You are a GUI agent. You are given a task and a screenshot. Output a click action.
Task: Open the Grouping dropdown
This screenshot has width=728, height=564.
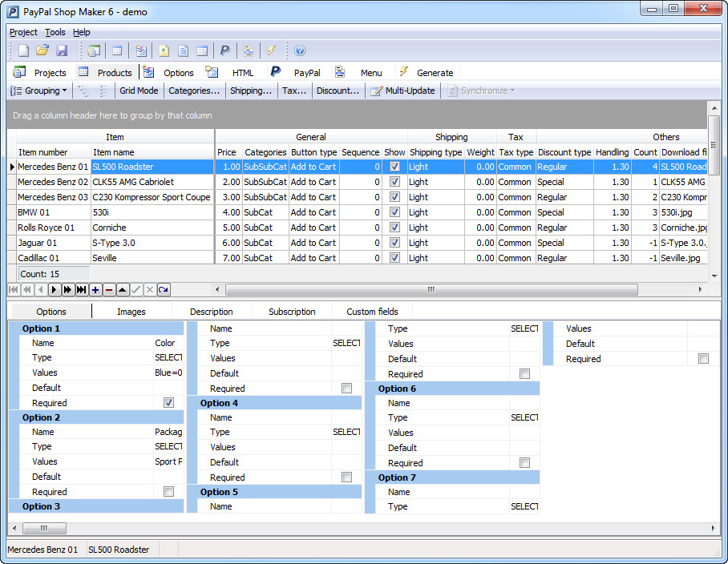click(40, 91)
